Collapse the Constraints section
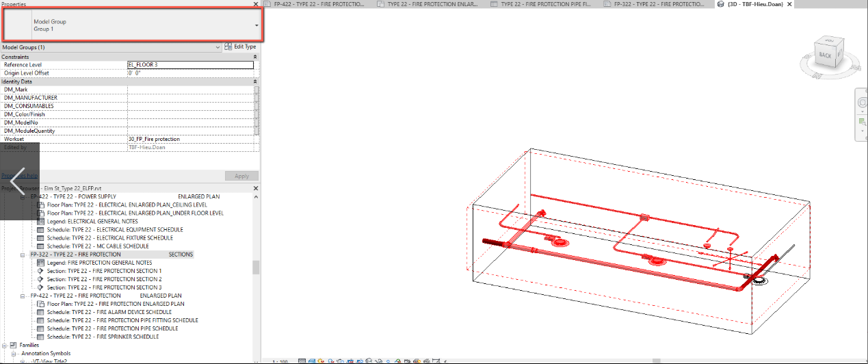Viewport: 868px width, 364px height. (255, 57)
